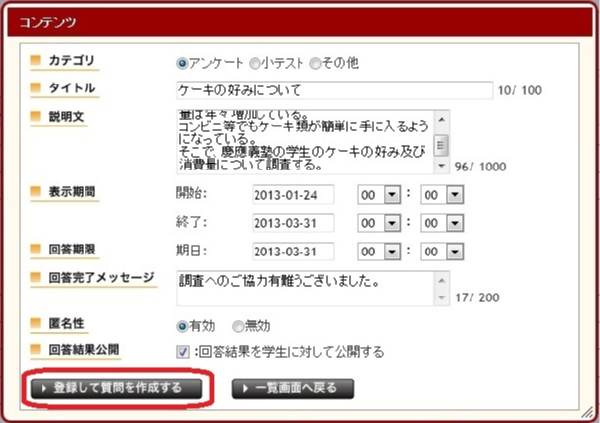This screenshot has height=423, width=600.
Task: Open the 回答期限 hour dropdown
Action: pyautogui.click(x=381, y=250)
